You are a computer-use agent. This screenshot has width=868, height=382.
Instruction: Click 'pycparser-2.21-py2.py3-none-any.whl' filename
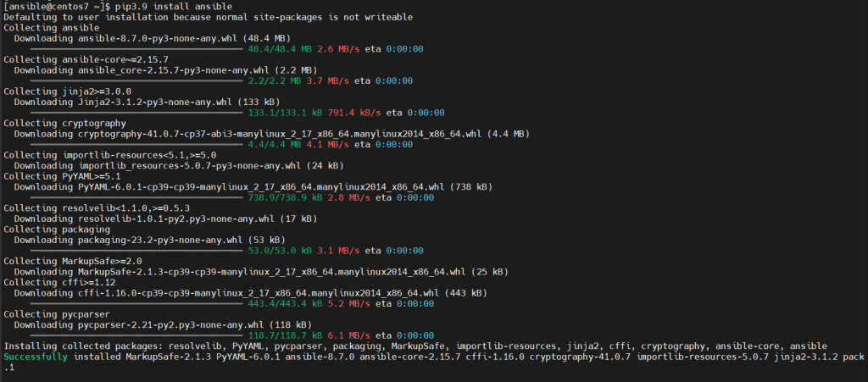pyautogui.click(x=171, y=325)
